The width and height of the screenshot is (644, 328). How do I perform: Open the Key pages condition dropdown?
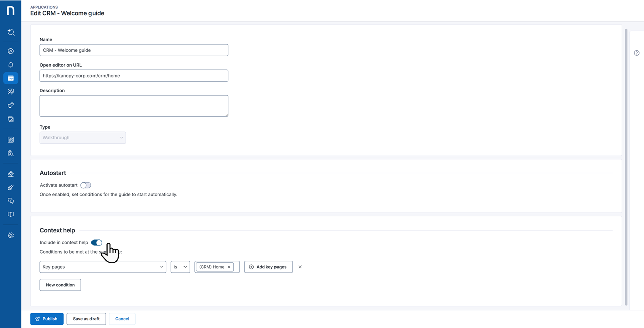pyautogui.click(x=103, y=267)
